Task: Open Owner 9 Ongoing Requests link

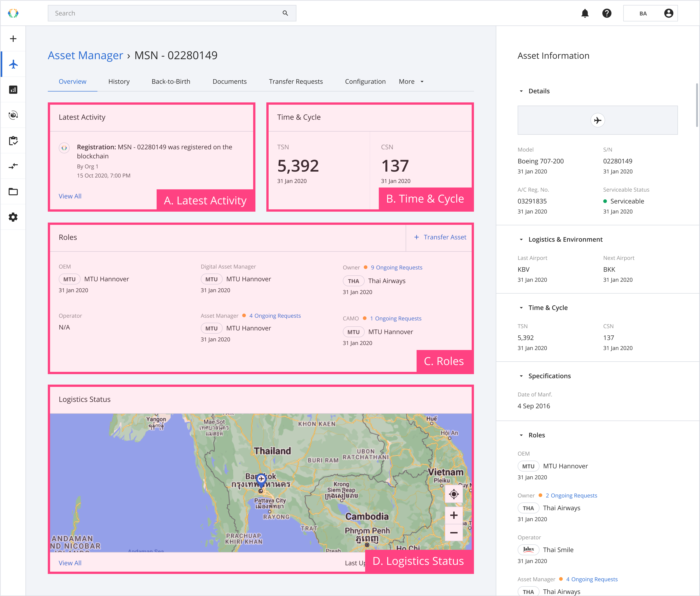Action: click(397, 267)
